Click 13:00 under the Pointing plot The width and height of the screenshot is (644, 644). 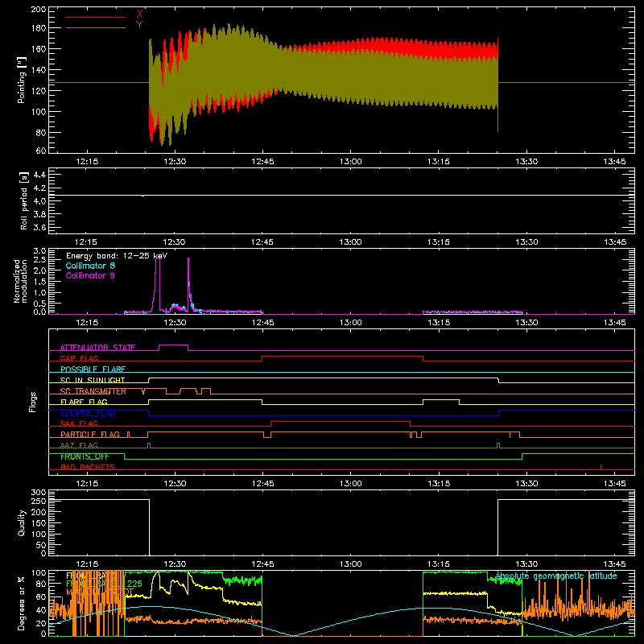point(351,162)
